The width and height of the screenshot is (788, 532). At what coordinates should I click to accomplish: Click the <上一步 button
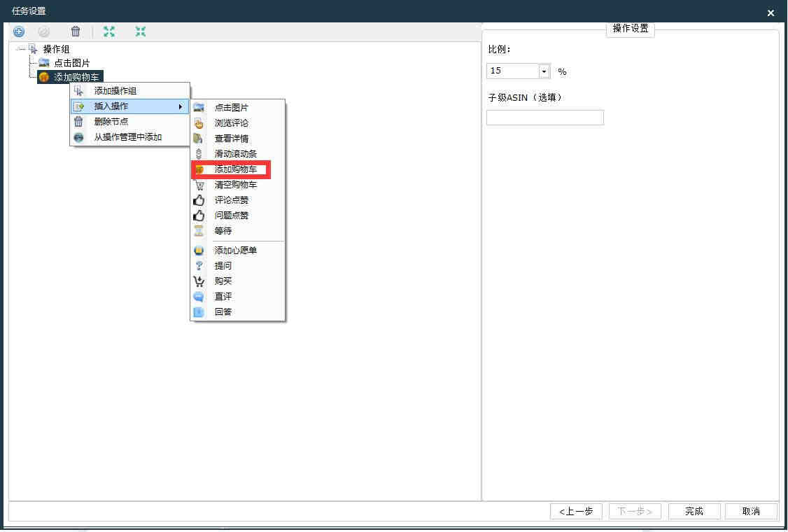click(576, 512)
